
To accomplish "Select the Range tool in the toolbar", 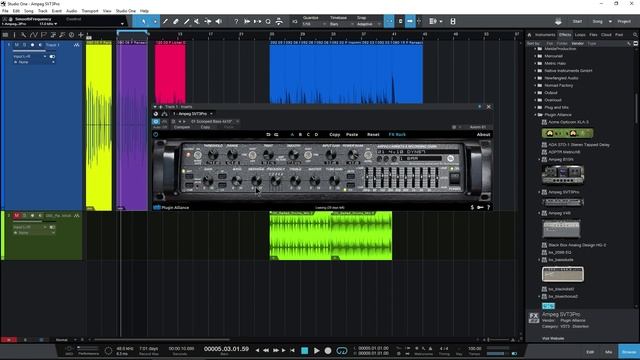I will pyautogui.click(x=155, y=21).
